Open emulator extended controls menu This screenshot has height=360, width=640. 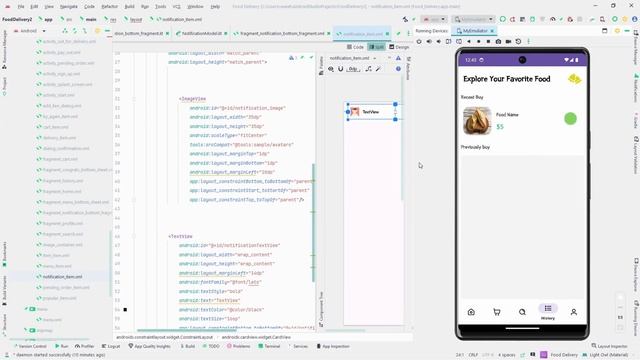pyautogui.click(x=528, y=41)
